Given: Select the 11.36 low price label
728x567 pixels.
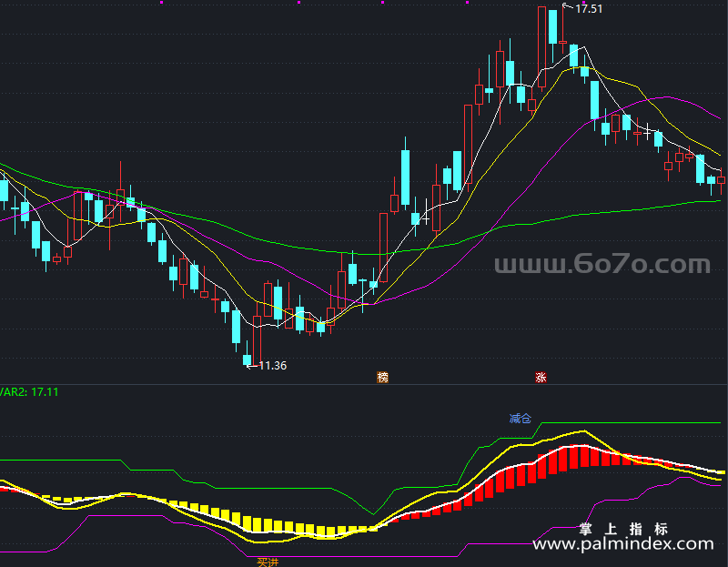Looking at the screenshot, I should [x=272, y=366].
